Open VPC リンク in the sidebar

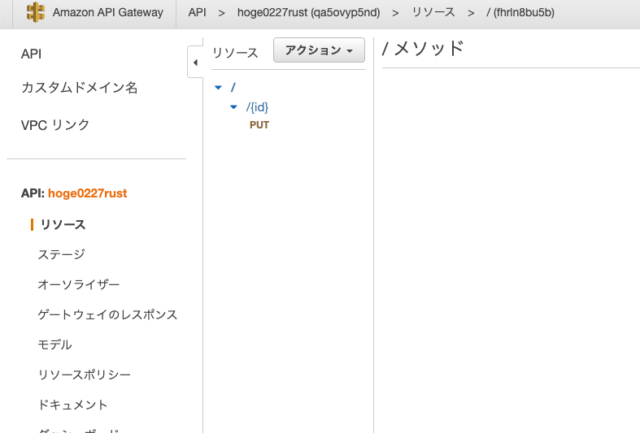(x=55, y=125)
